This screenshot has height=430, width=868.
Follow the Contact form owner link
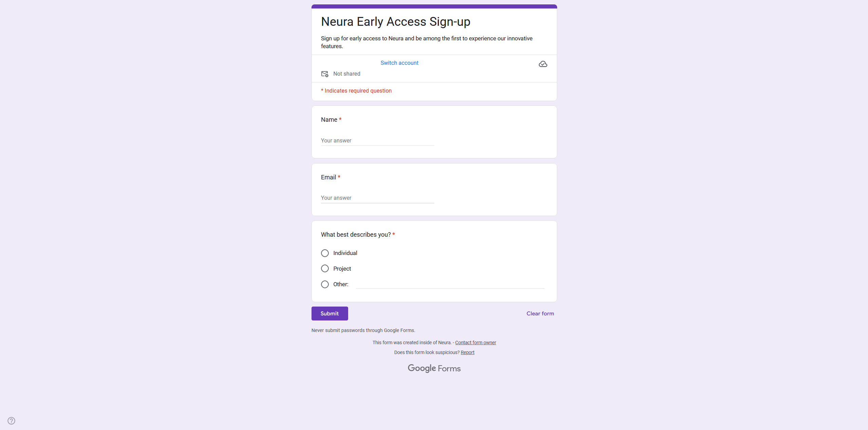click(475, 343)
